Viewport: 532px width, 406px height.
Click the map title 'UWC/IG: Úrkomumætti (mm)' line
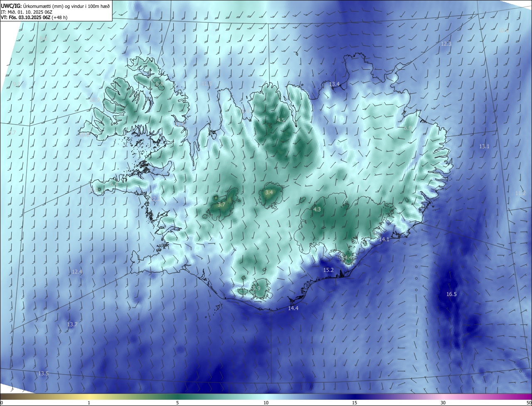click(55, 6)
